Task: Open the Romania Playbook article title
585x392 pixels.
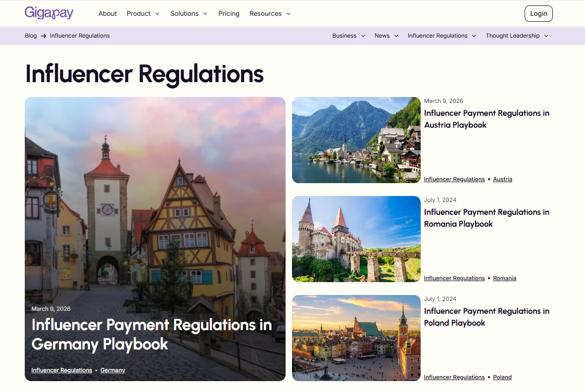Action: [x=487, y=218]
